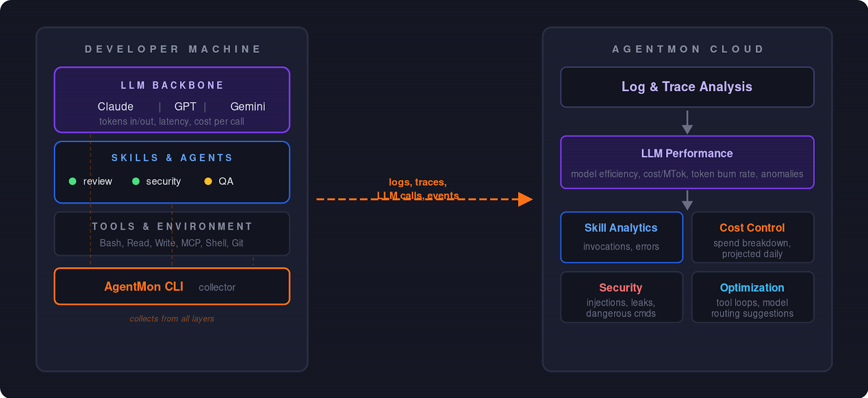This screenshot has width=868, height=398.
Task: Click the green dot beside review
Action: click(73, 181)
